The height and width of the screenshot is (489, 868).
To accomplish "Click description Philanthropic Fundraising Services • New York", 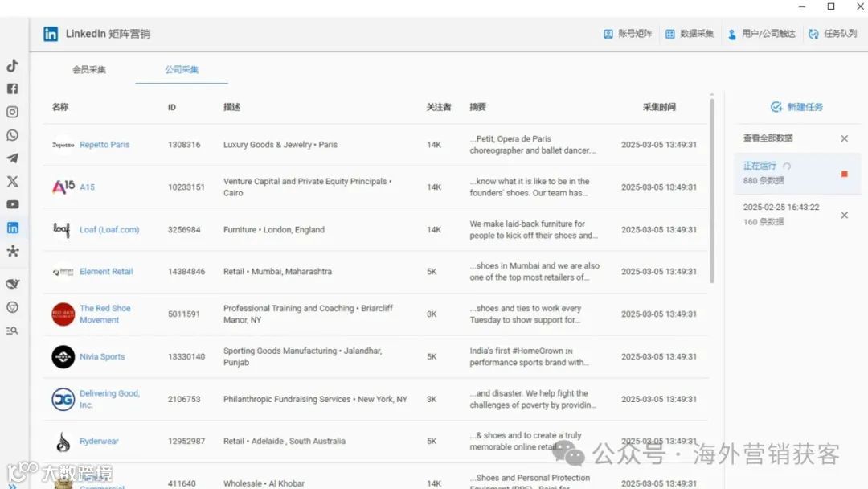I will click(x=315, y=399).
